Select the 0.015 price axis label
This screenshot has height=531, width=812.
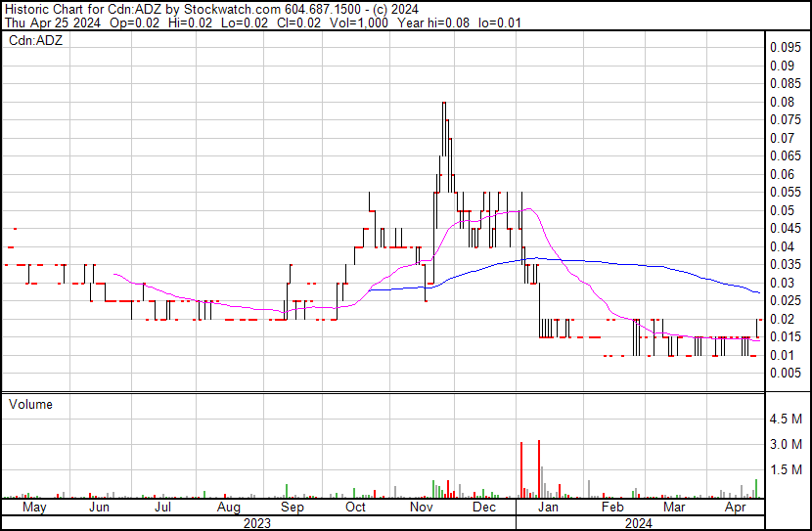point(786,337)
